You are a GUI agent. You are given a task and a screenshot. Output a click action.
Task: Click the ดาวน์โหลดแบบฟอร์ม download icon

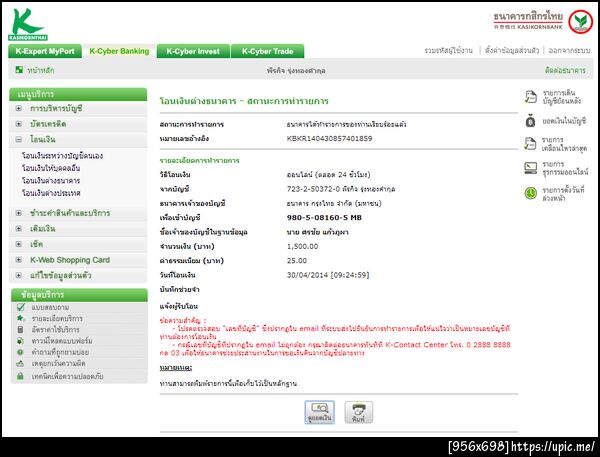coord(21,341)
